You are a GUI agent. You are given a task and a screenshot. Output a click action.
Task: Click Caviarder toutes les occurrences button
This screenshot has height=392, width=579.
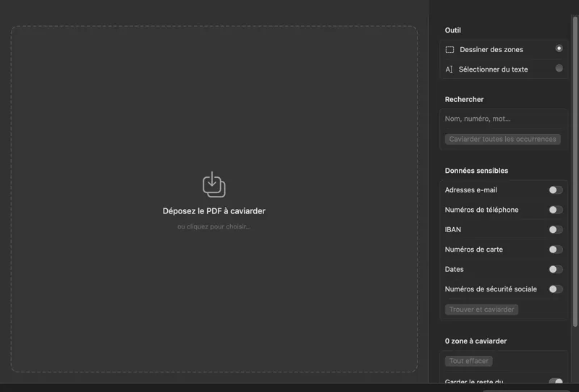point(502,139)
